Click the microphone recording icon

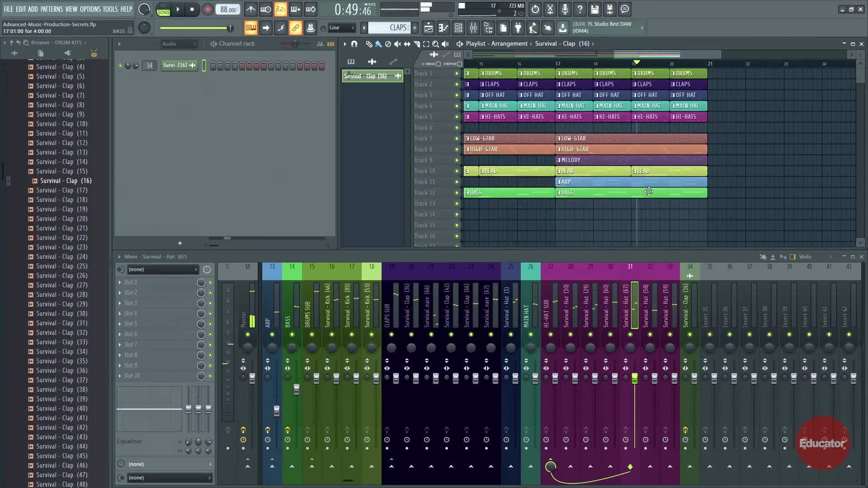click(565, 9)
